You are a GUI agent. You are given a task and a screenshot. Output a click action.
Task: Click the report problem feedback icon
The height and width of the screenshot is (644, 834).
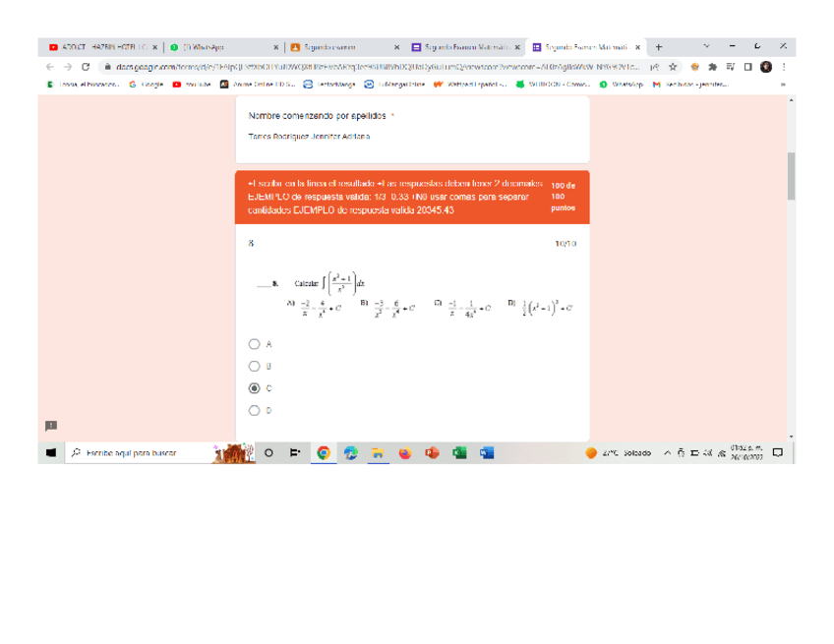51,426
